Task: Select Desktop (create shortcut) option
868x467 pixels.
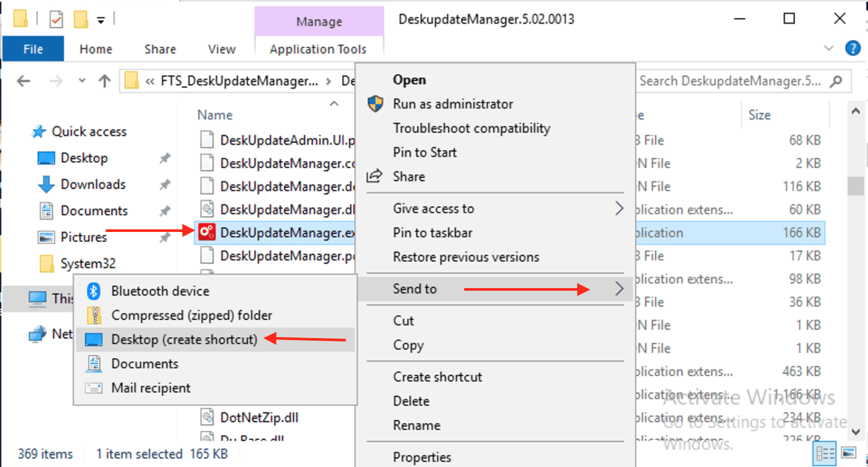Action: [184, 340]
